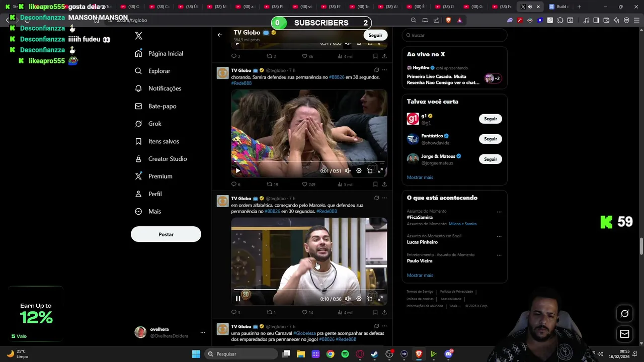The height and width of the screenshot is (362, 644).
Task: Mute the Samira video audio
Action: (348, 171)
